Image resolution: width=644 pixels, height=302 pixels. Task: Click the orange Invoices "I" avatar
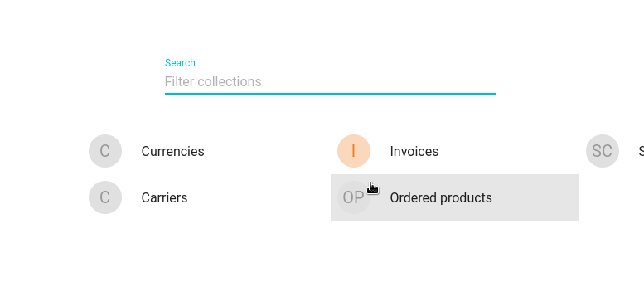(x=354, y=151)
